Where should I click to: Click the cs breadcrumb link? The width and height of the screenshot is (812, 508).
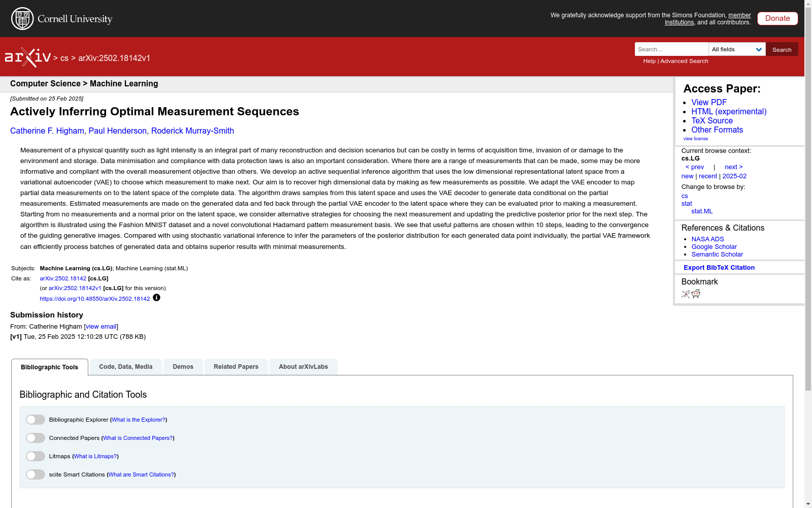coord(64,58)
